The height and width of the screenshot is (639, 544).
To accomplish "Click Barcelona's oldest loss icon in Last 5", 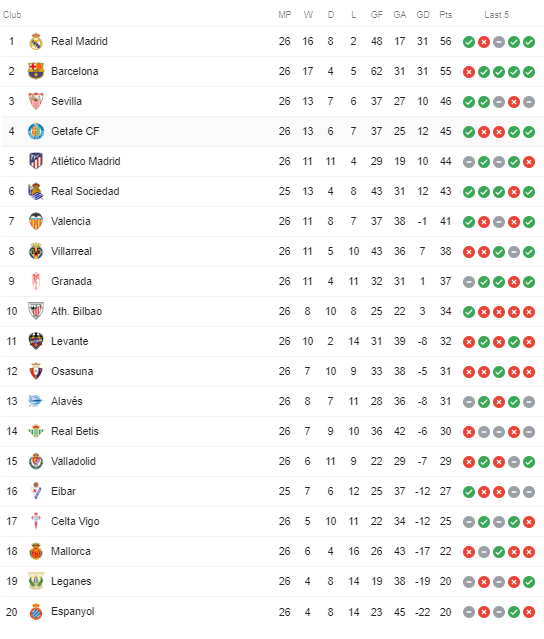I will point(469,72).
